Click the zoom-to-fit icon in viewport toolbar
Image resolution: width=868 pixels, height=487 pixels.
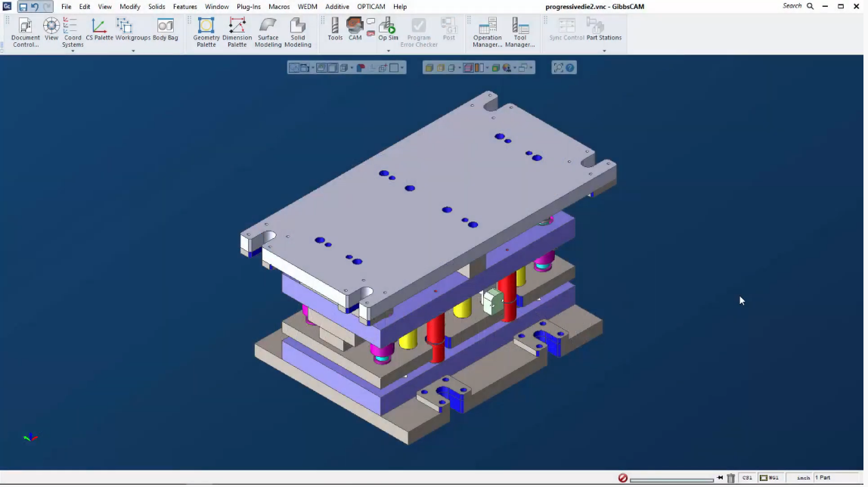click(558, 67)
